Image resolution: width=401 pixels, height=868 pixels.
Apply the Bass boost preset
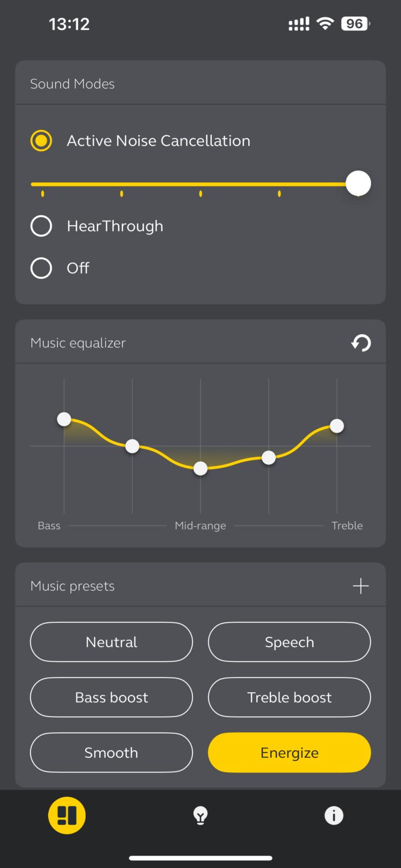[112, 697]
